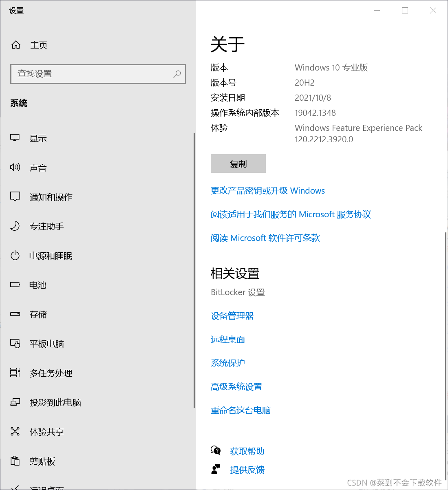Click the OS build value 19042.1348

315,113
